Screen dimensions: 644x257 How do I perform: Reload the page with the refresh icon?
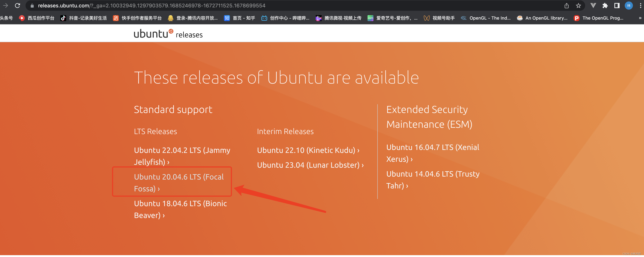(17, 6)
